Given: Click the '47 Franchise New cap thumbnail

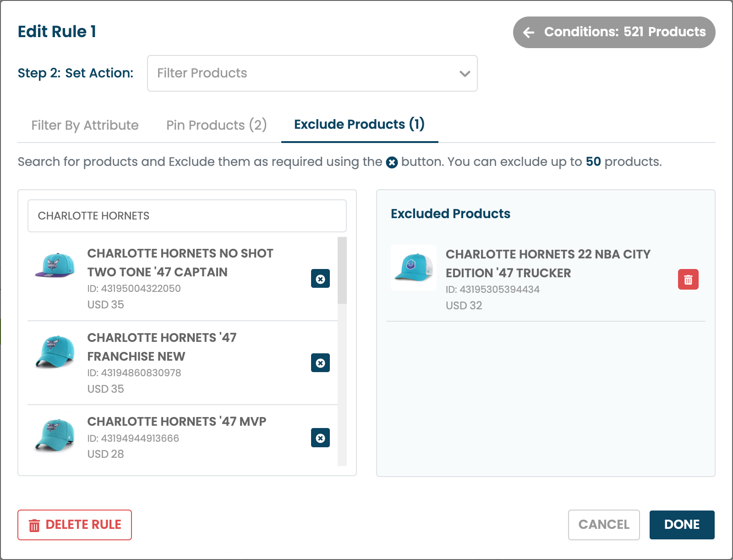Looking at the screenshot, I should [55, 351].
